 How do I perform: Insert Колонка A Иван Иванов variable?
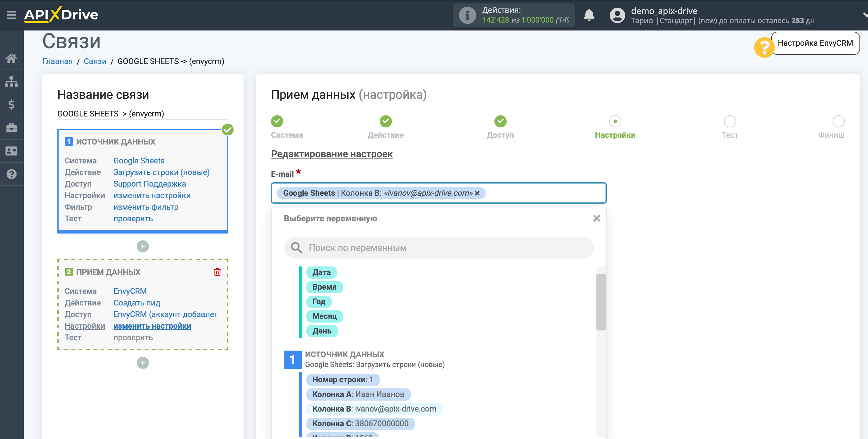pyautogui.click(x=358, y=394)
